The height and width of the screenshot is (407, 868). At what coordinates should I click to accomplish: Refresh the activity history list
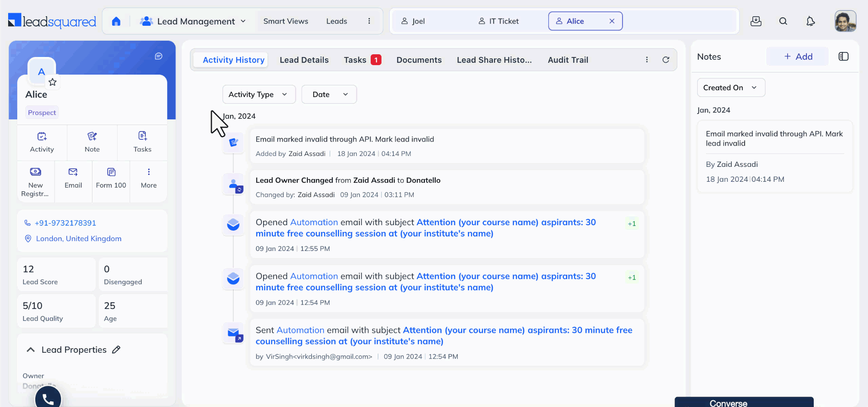[x=666, y=60]
